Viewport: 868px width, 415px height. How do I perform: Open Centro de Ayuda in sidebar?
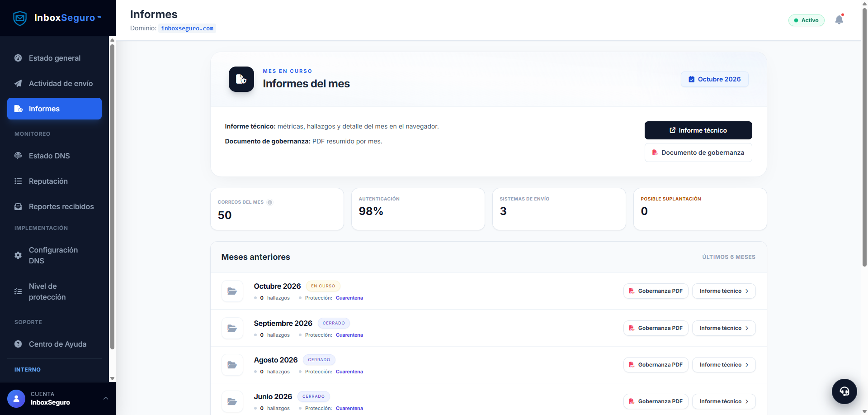pyautogui.click(x=54, y=344)
